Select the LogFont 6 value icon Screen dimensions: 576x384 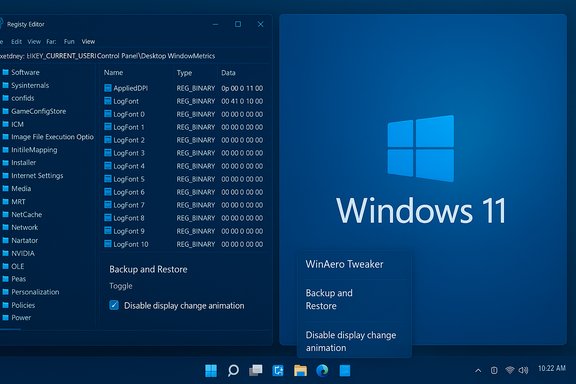pos(108,192)
